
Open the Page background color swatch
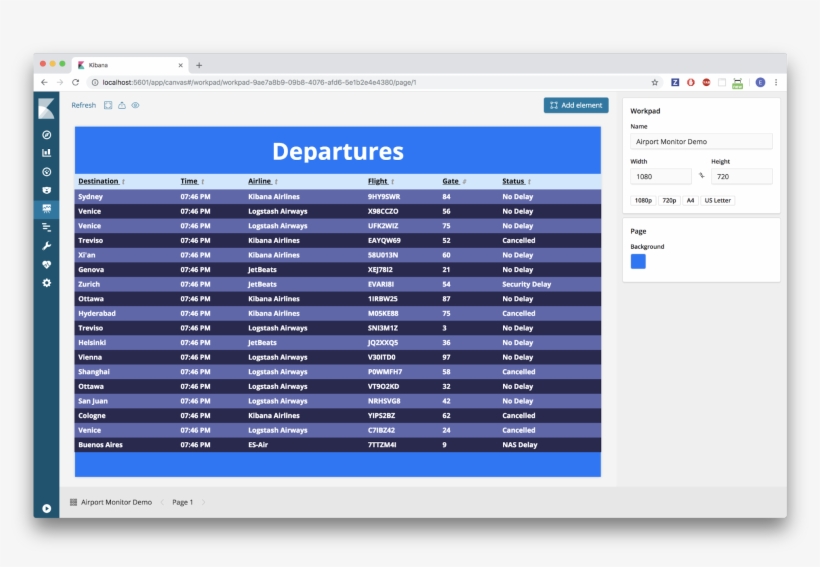[x=638, y=261]
